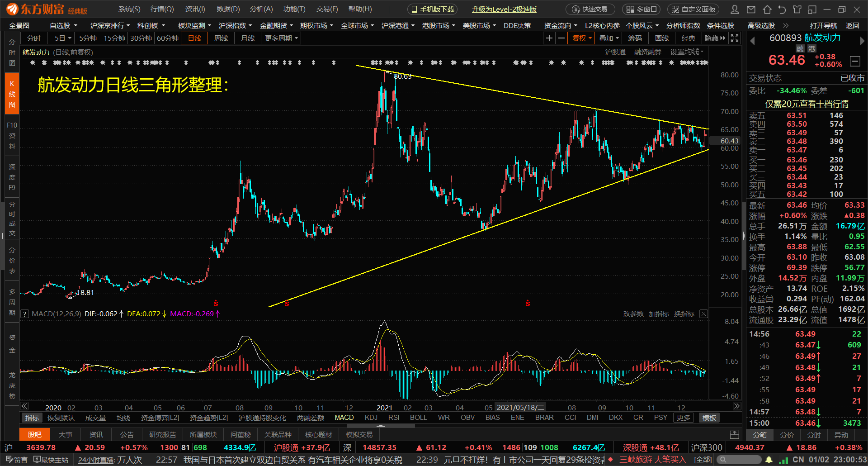This screenshot has width=868, height=466.
Task: Go to home via house icon
Action: tap(767, 10)
